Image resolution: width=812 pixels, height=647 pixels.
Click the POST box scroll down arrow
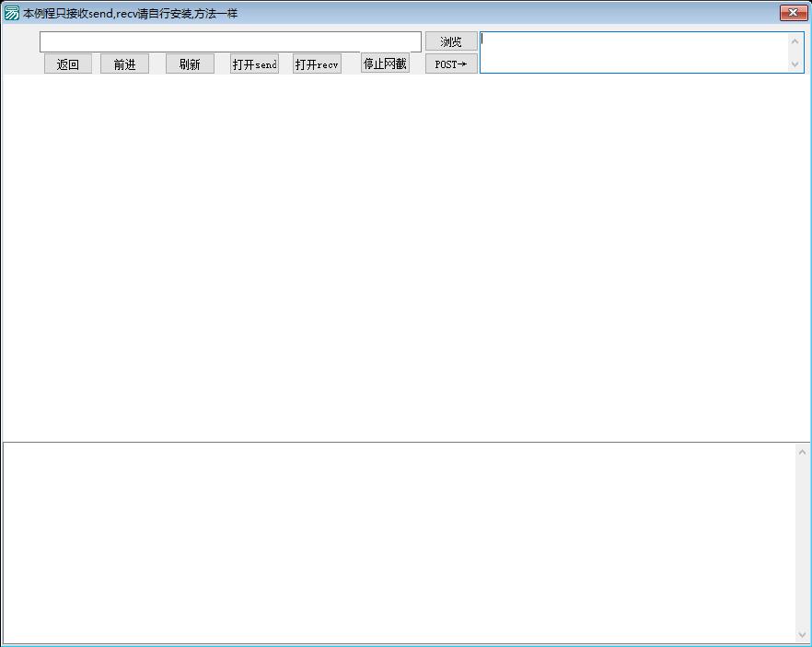coord(795,64)
